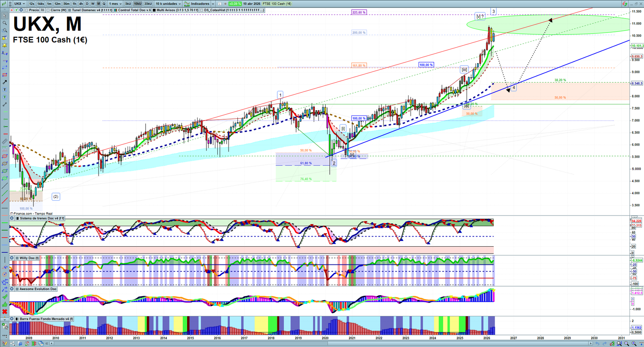
Task: Open the '10 k unidades' dropdown
Action: (168, 4)
